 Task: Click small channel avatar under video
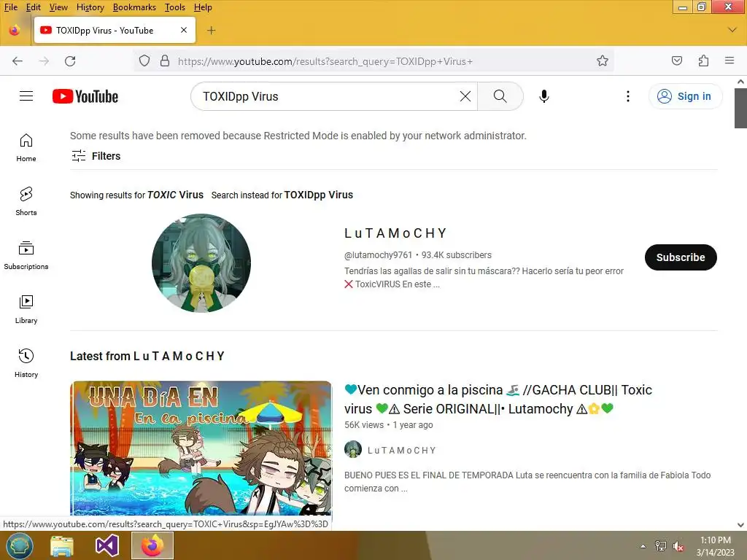click(x=353, y=449)
